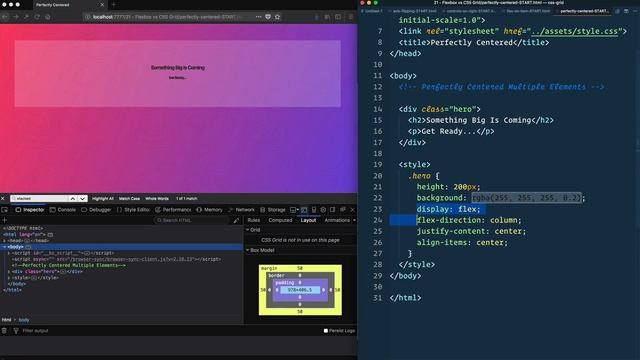Open the frame selector dropdown in devtools
The width and height of the screenshot is (640, 360).
click(x=294, y=210)
